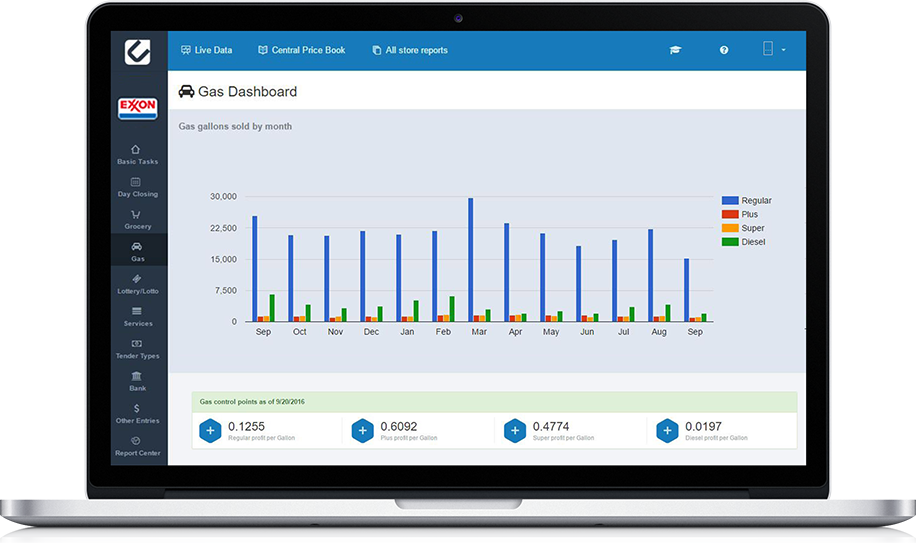Click 'Gas gallons sold by month' label
916x543 pixels.
235,126
